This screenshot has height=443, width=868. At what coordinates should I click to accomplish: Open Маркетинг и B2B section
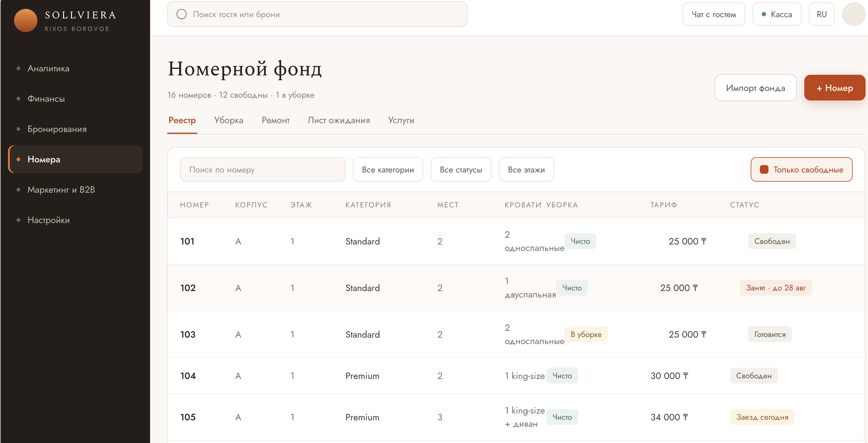pyautogui.click(x=75, y=190)
